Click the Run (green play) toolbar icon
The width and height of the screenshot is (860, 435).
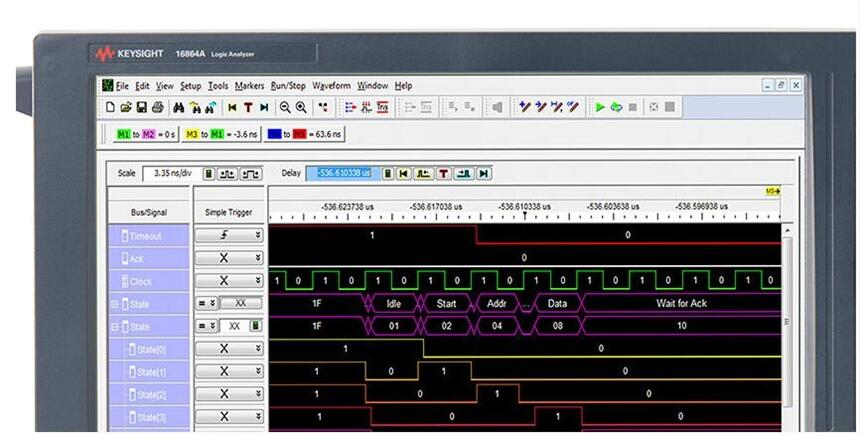600,107
